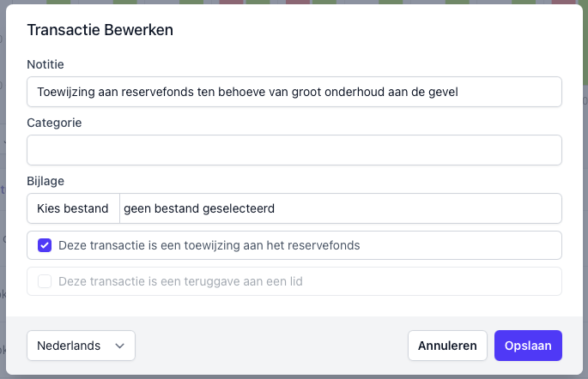Image resolution: width=588 pixels, height=379 pixels.
Task: Click the Notitie field label
Action: click(45, 64)
